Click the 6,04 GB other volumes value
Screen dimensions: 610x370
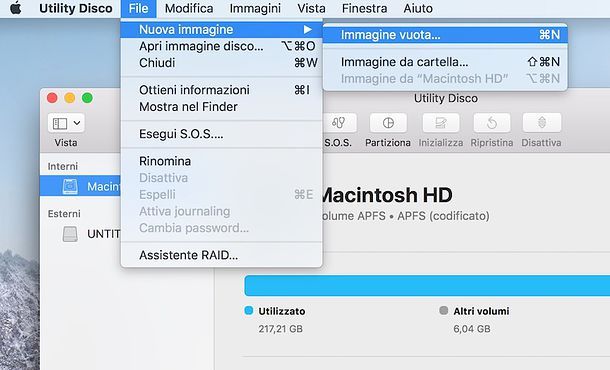472,329
